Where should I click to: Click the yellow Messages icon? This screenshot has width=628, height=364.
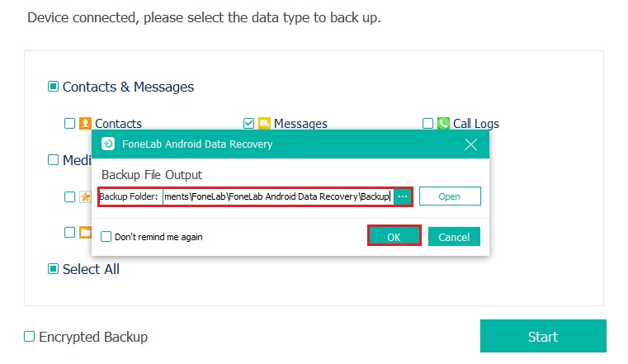coord(264,123)
